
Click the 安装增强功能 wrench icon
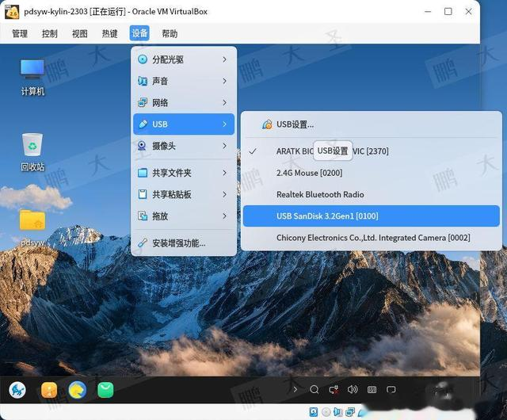click(x=143, y=243)
